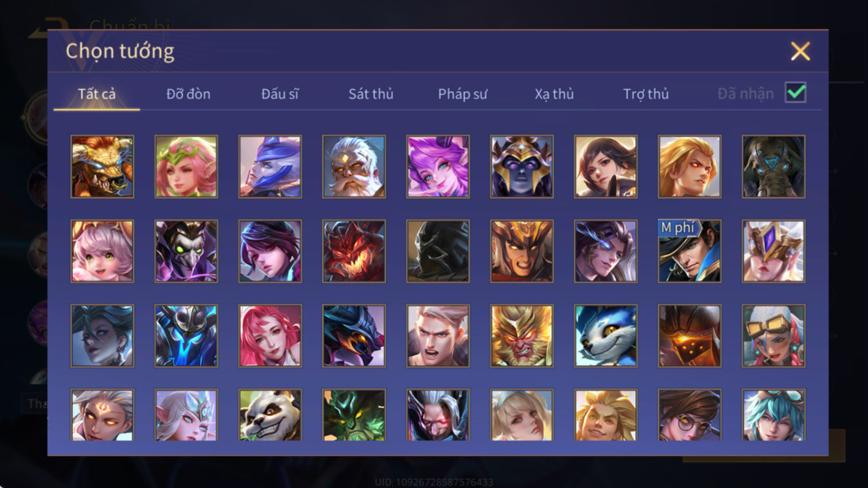Screen dimensions: 868x488
Task: Go to the 'Trợ thủ' tab
Action: (x=646, y=94)
